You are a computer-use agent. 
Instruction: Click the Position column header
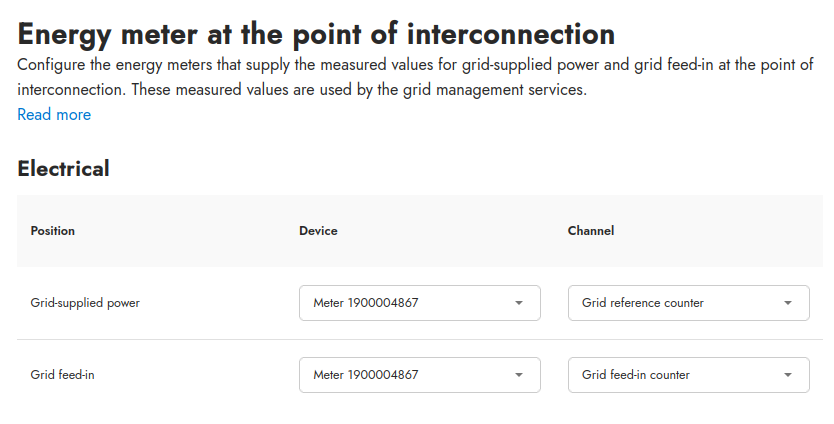coord(53,231)
